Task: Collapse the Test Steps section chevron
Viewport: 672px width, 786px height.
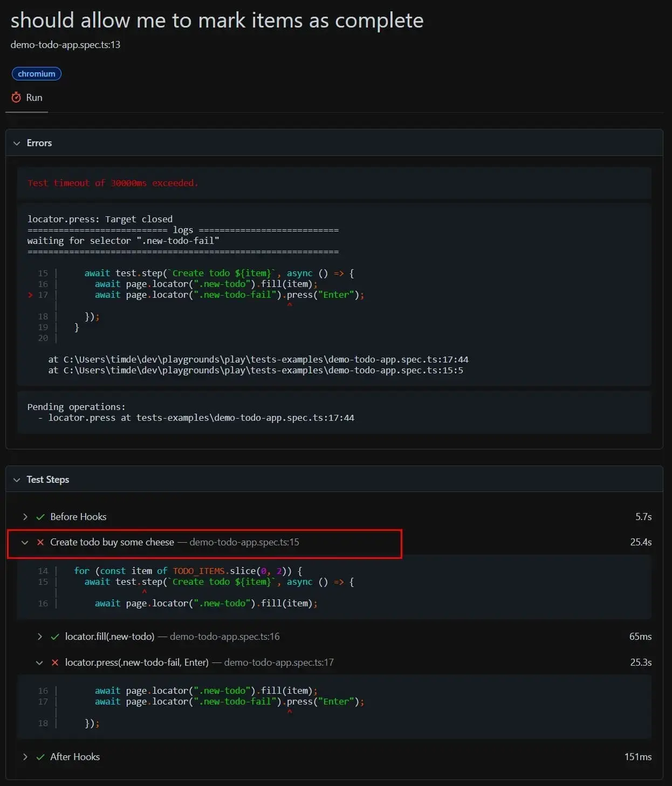Action: tap(17, 480)
